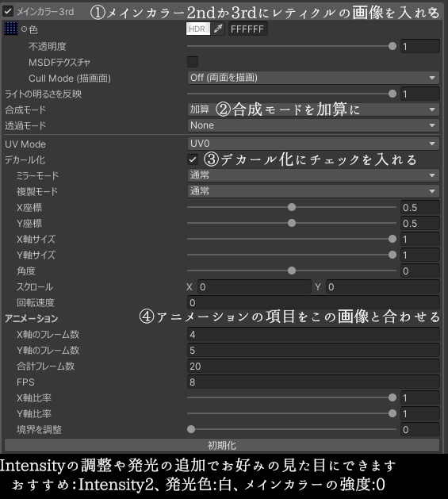The width and height of the screenshot is (448, 499).
Task: Edit the Y座標 value field
Action: [420, 224]
